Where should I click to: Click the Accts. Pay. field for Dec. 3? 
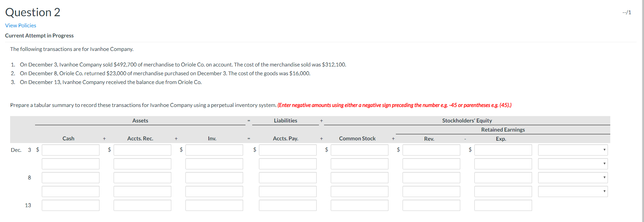click(288, 150)
